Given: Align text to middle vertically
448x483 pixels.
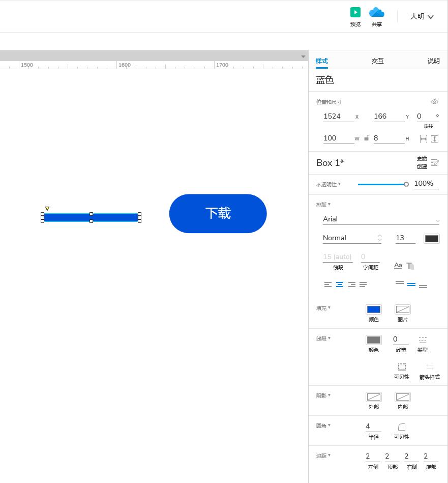Looking at the screenshot, I should [411, 285].
